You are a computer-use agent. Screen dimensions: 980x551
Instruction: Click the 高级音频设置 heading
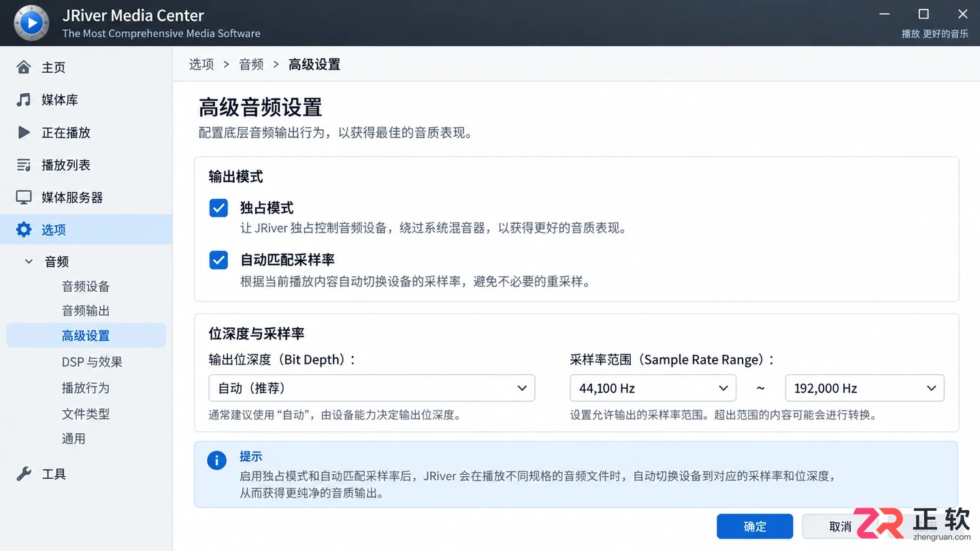261,107
